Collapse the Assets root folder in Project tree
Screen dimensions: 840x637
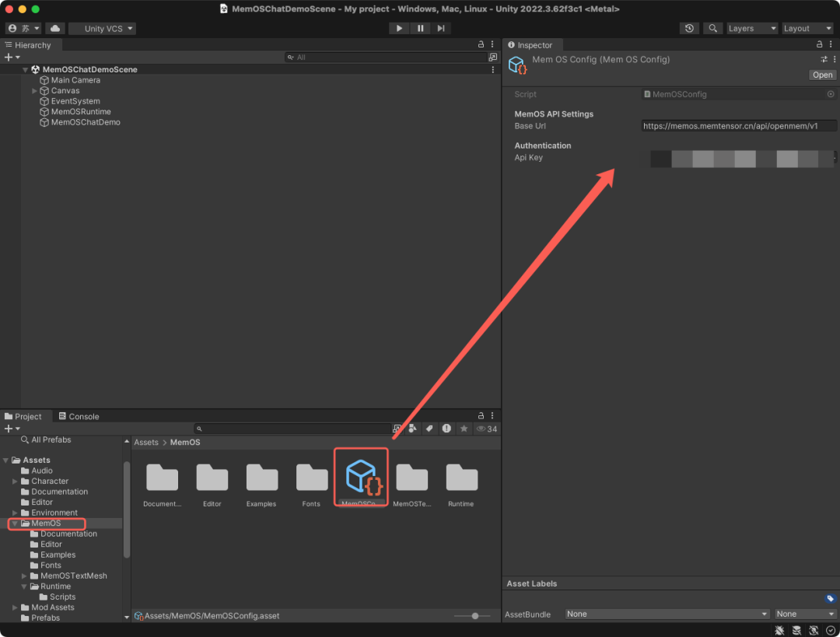click(x=5, y=460)
